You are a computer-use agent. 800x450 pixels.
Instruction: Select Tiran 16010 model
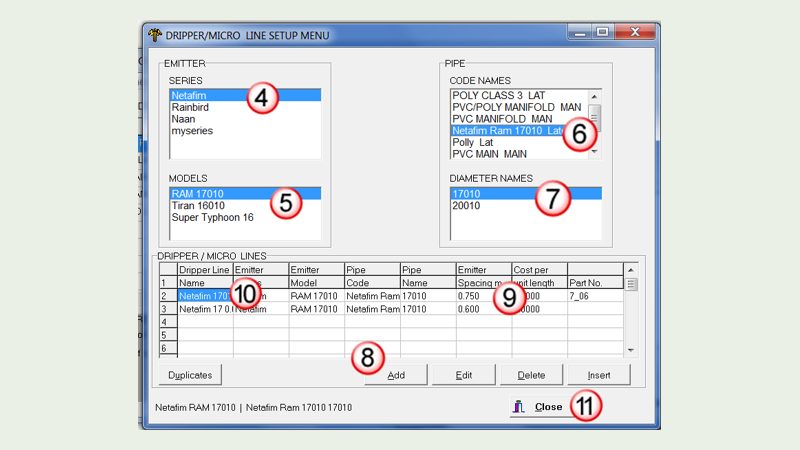(245, 206)
